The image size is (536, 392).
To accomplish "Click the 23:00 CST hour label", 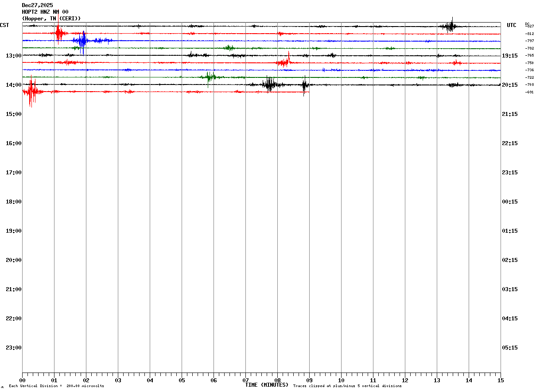I will point(14,348).
